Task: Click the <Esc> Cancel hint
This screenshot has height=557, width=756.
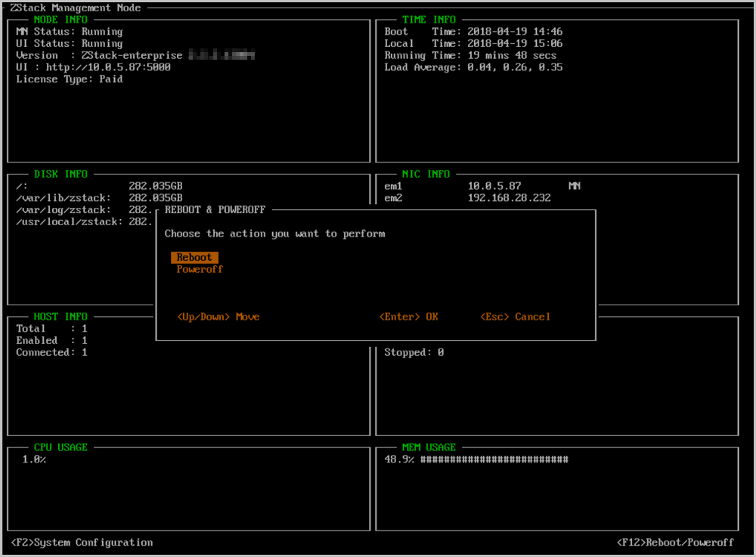Action: [515, 317]
